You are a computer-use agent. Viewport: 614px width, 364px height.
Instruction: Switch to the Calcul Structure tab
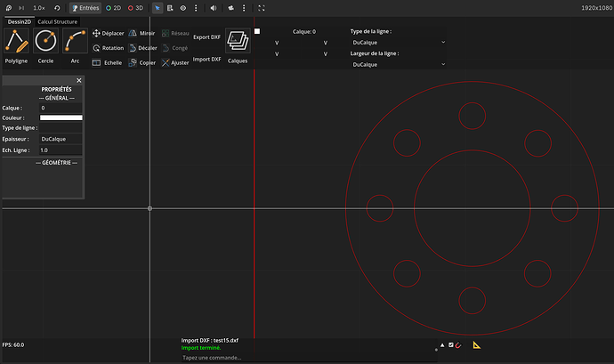(58, 21)
